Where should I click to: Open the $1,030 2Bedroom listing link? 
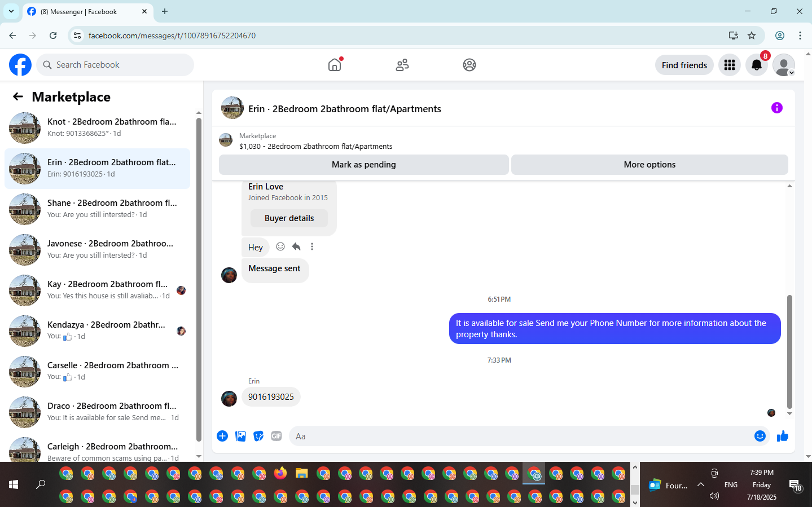point(316,146)
